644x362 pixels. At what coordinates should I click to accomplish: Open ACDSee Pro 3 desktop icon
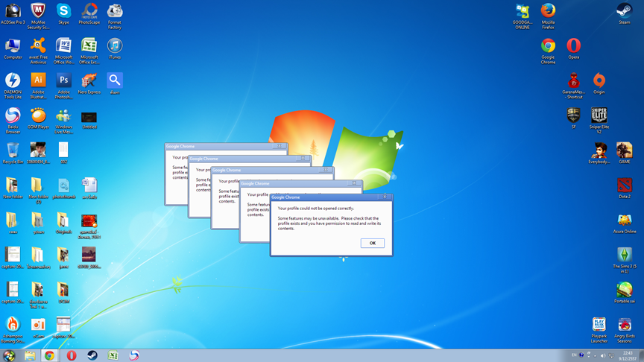[x=13, y=13]
